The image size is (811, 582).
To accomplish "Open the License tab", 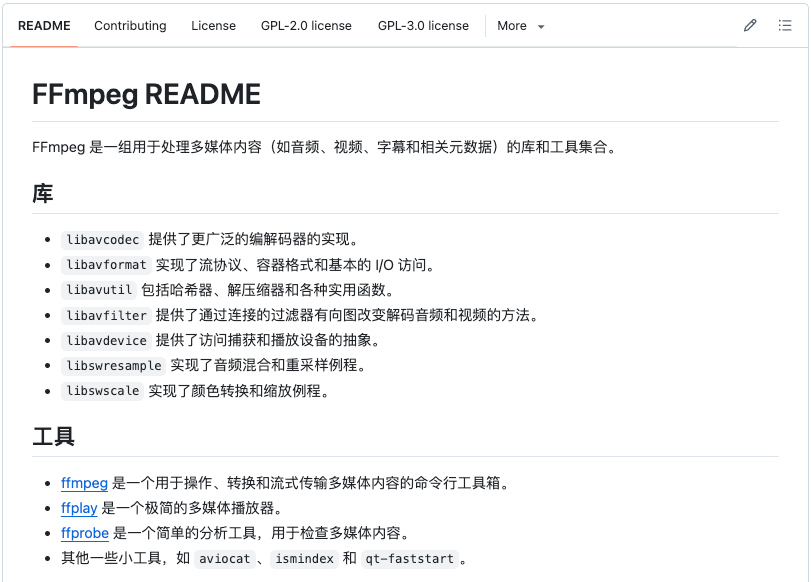I will click(213, 25).
